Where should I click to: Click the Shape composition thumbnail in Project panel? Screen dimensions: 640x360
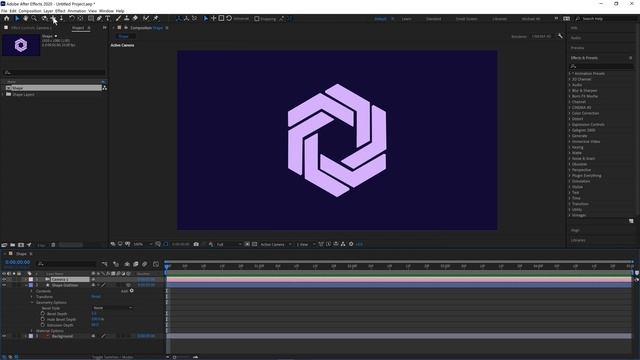(21, 45)
